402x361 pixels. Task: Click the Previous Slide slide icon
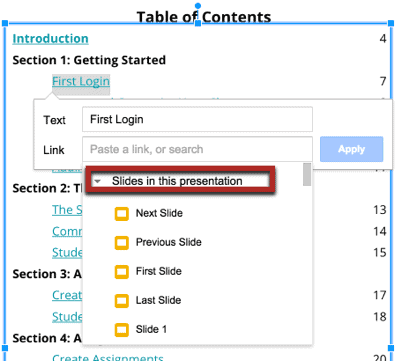tap(122, 243)
